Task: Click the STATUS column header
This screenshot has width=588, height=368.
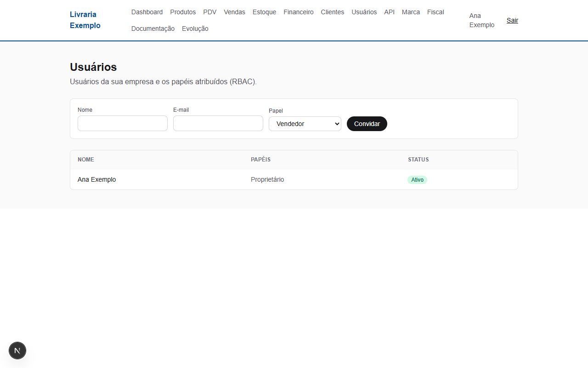Action: point(418,160)
